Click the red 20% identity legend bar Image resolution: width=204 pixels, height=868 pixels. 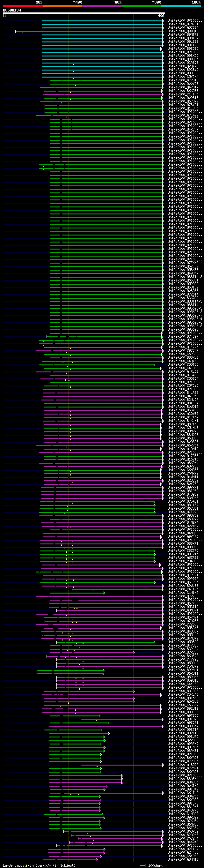[23, 6]
